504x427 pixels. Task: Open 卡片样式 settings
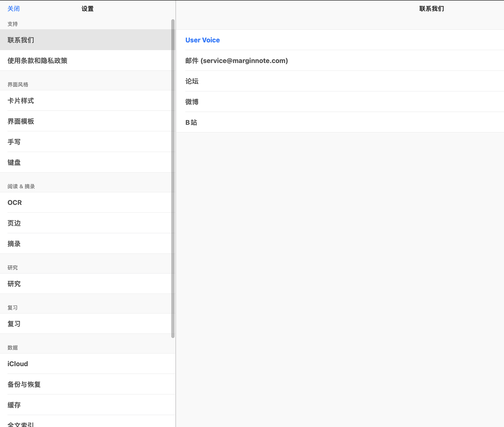click(87, 101)
